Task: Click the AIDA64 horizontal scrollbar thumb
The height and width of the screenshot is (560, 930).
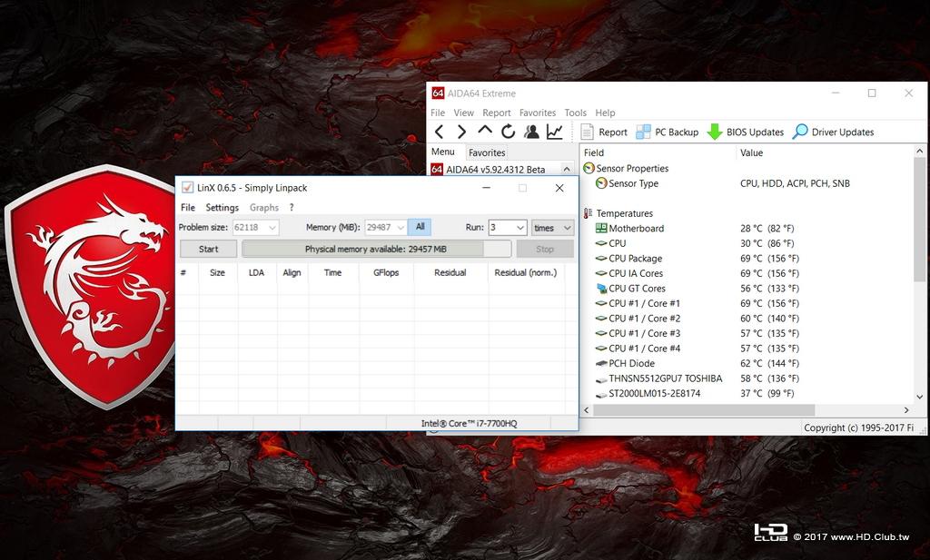Action: [x=704, y=410]
